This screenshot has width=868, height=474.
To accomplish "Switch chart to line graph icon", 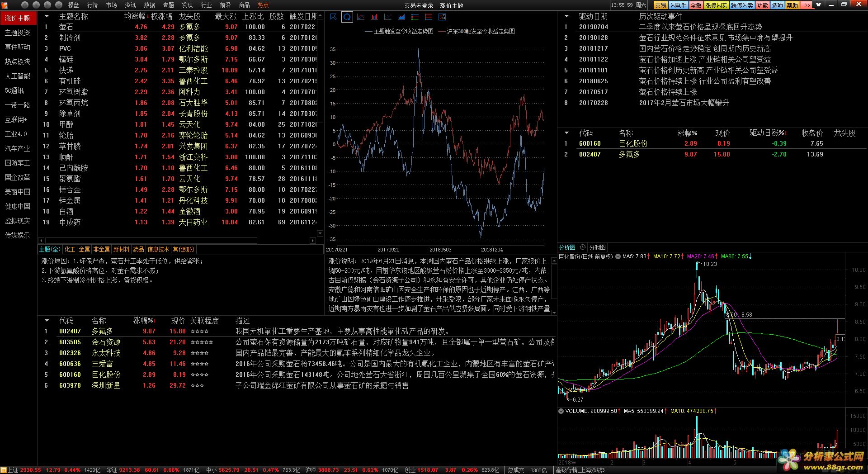I will (x=361, y=17).
